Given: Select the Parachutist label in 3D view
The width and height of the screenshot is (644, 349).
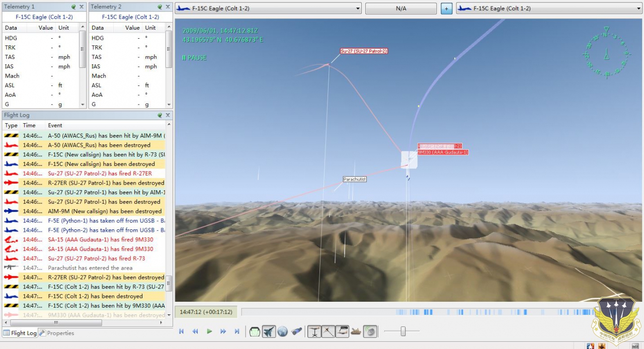Looking at the screenshot, I should point(355,179).
